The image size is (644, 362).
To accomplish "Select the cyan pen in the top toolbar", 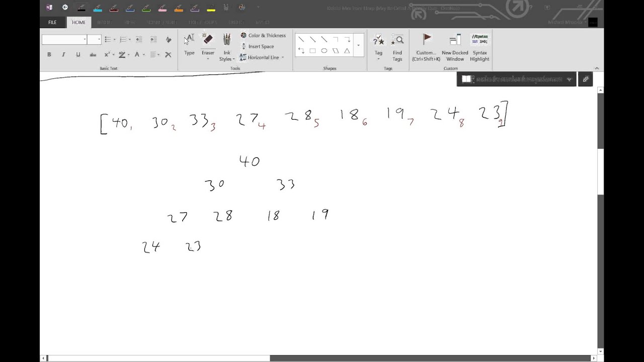I will tap(98, 8).
